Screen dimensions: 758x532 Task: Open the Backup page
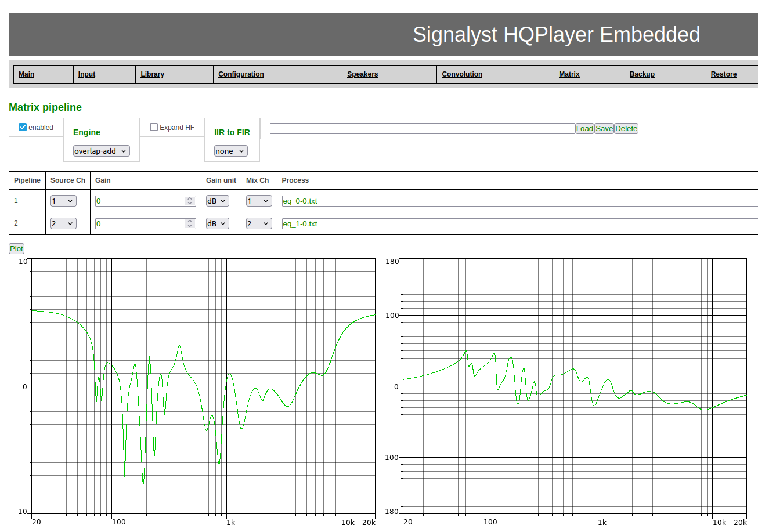pos(642,74)
